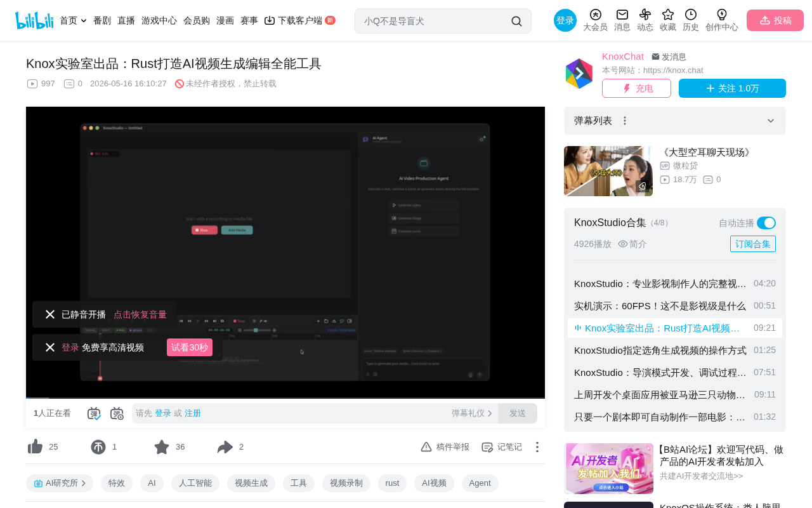
Task: Click the KnoxChat uploader name
Action: coord(623,57)
